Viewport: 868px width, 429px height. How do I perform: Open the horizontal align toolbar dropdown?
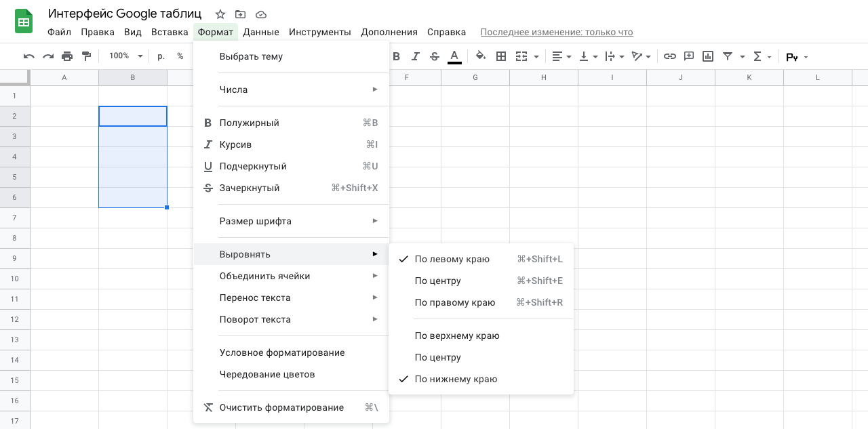click(x=561, y=56)
